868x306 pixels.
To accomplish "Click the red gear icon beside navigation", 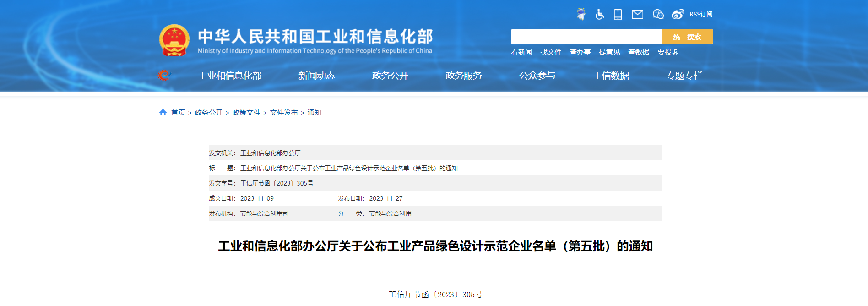I will (164, 75).
